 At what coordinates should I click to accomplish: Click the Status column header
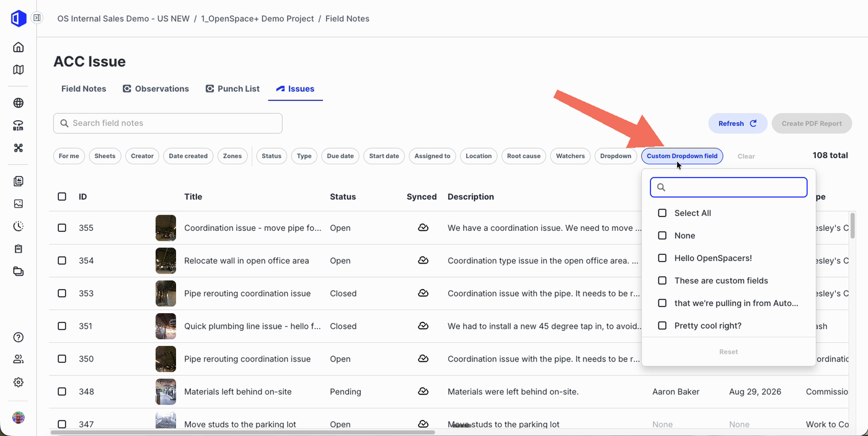(x=343, y=197)
